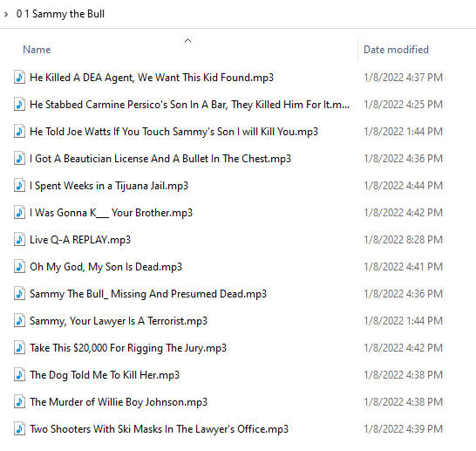Viewport: 476px width, 451px height.
Task: Click the mp3 icon for 'Two Shooters With Ski Masks'
Action: coord(19,428)
